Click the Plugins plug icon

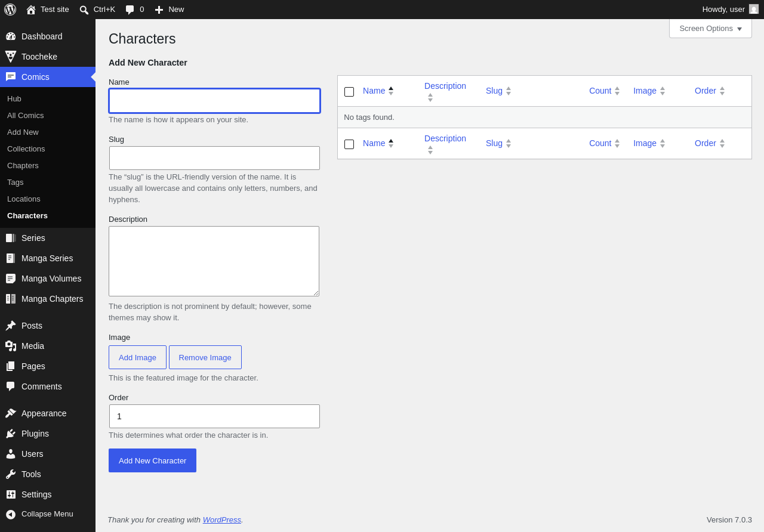[x=11, y=434]
